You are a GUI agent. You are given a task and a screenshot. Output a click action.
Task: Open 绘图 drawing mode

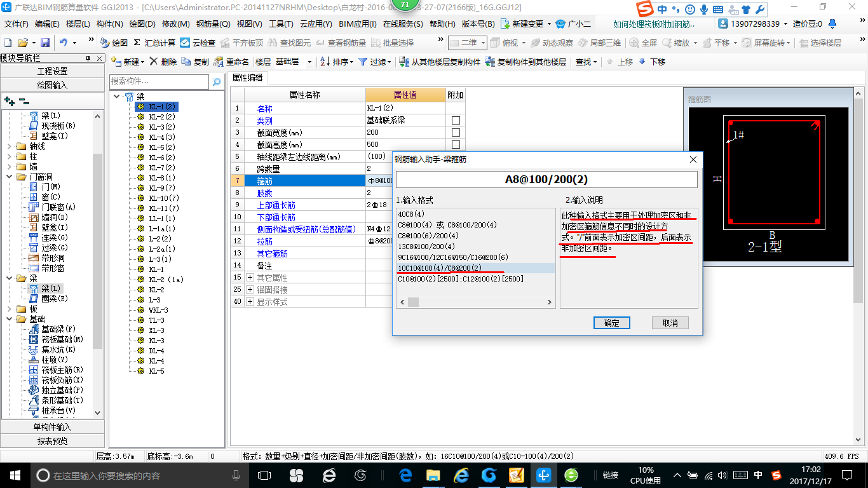pyautogui.click(x=114, y=43)
